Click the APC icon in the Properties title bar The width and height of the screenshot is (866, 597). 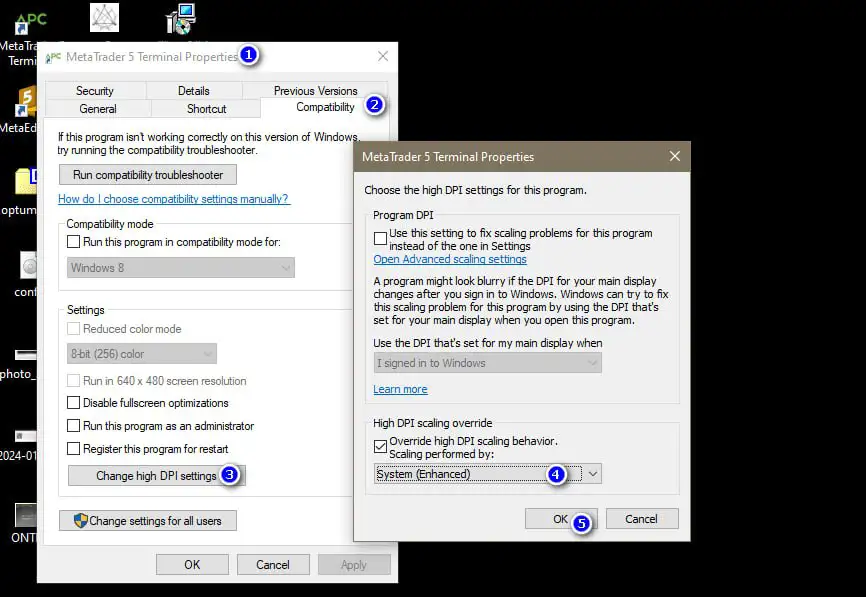tap(53, 57)
